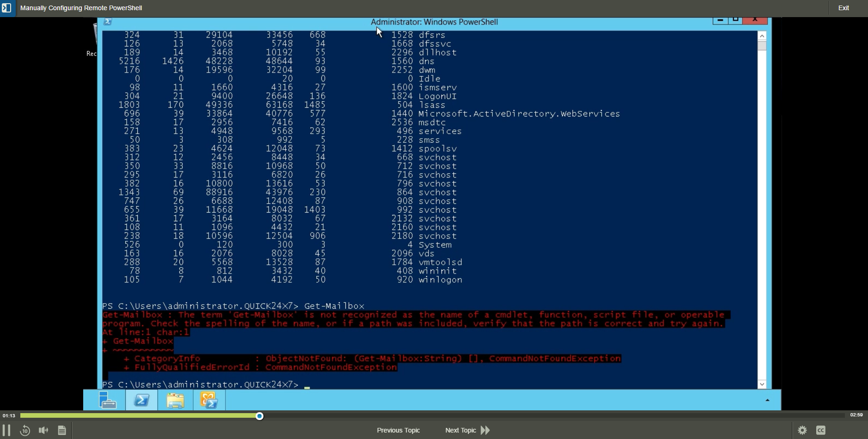Image resolution: width=868 pixels, height=439 pixels.
Task: Open the video transcript notes
Action: click(62, 430)
